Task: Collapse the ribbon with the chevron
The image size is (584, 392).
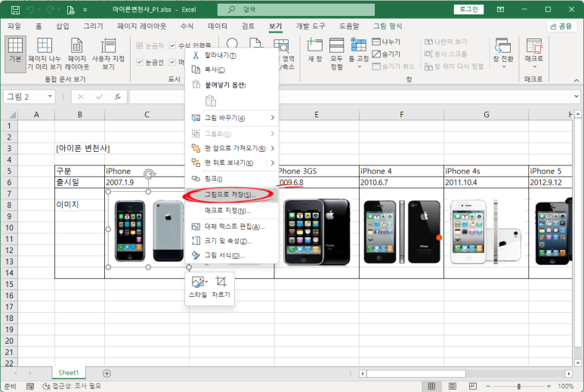Action: [x=576, y=80]
